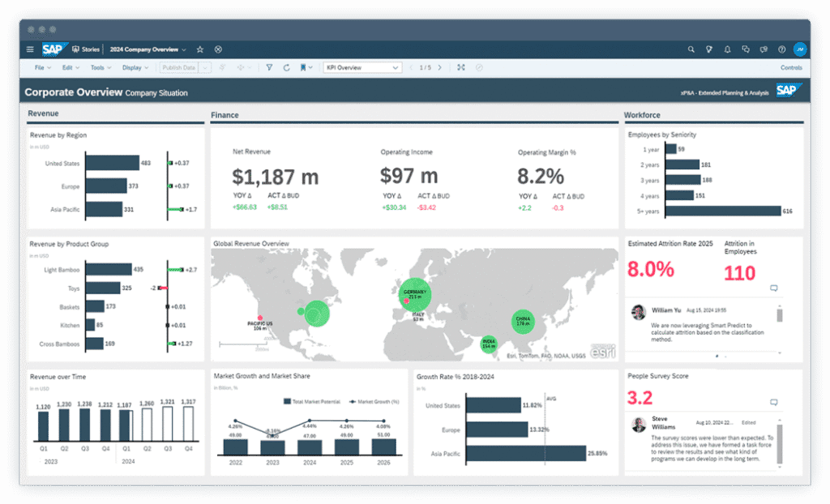Click the search magnifier in header
The image size is (830, 504).
tap(691, 49)
